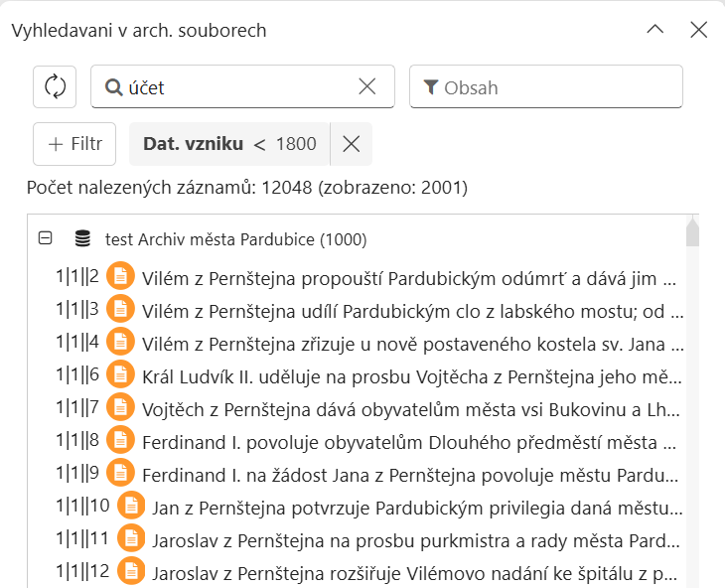The height and width of the screenshot is (588, 725).
Task: Click orange document icon of record 1|1||10
Action: coord(130,506)
